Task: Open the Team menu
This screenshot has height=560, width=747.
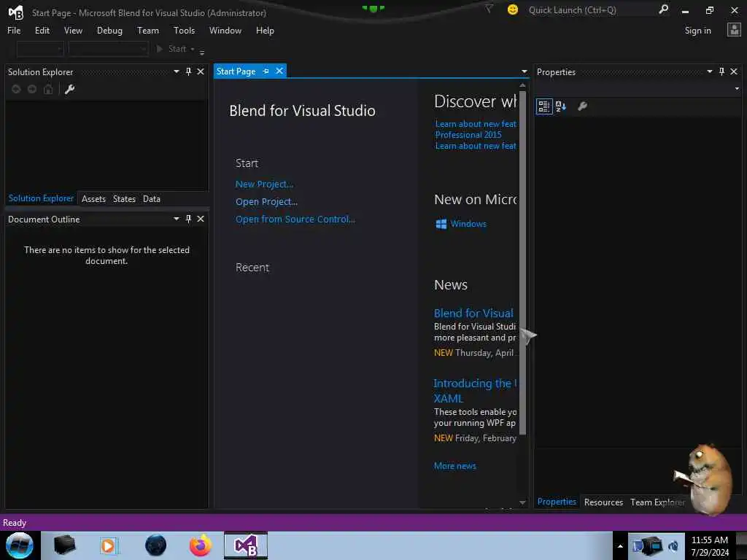Action: point(148,31)
